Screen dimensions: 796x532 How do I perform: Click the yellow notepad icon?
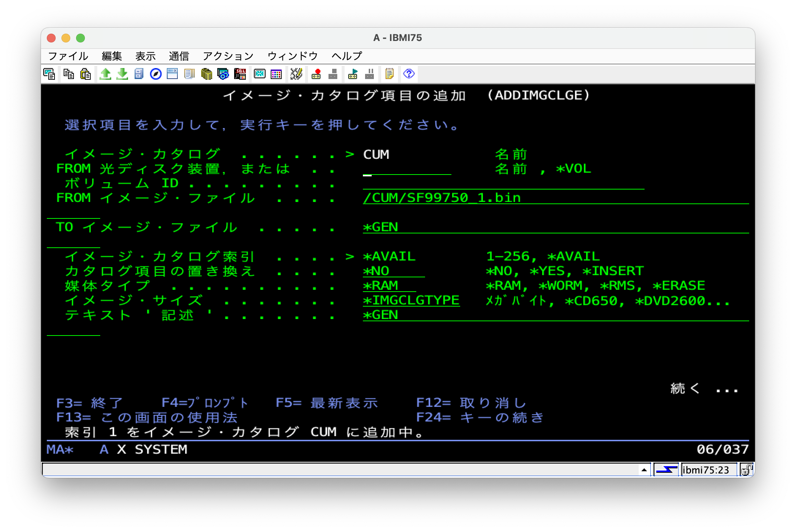click(389, 74)
